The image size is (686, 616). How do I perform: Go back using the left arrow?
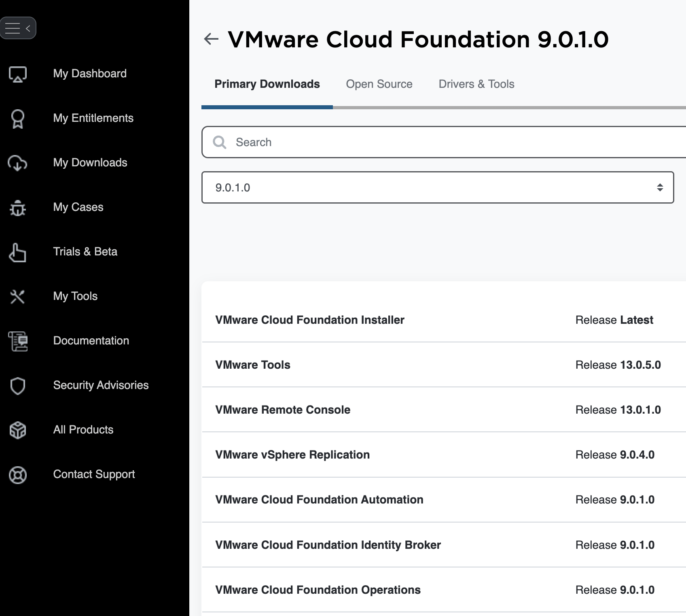[x=211, y=39]
